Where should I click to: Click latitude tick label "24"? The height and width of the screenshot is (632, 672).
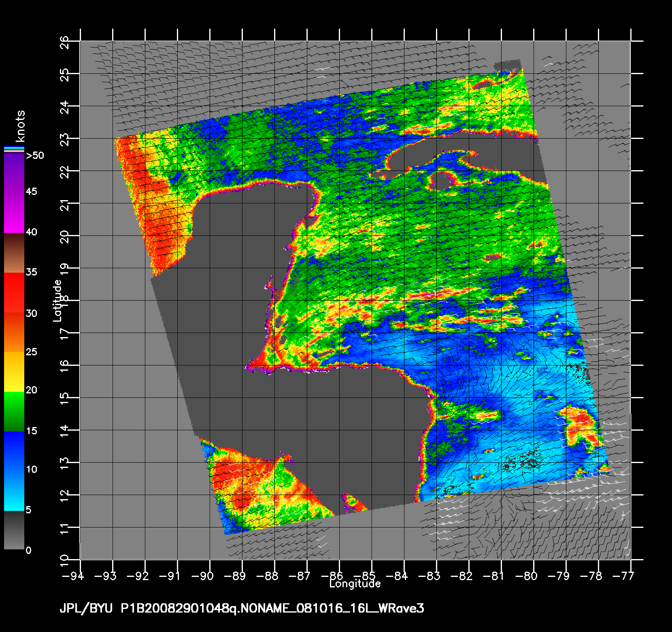64,107
